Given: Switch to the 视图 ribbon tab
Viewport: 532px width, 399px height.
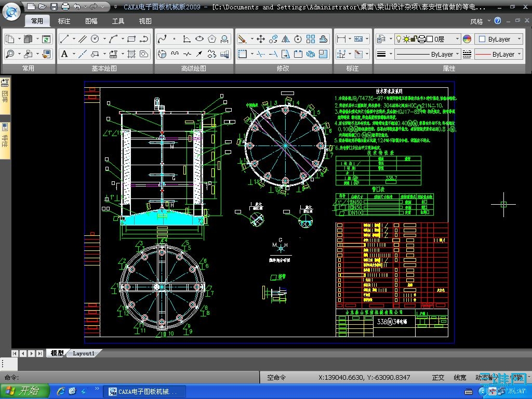Looking at the screenshot, I should [145, 21].
